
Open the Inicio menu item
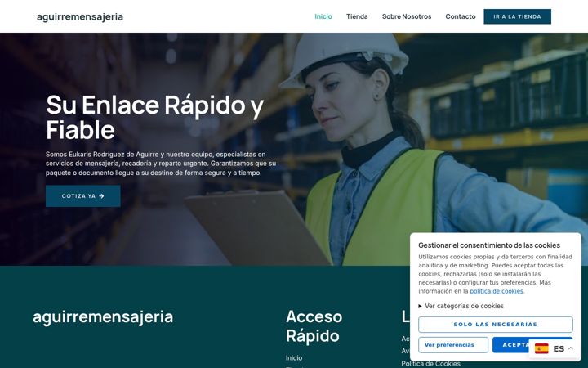[x=323, y=16]
